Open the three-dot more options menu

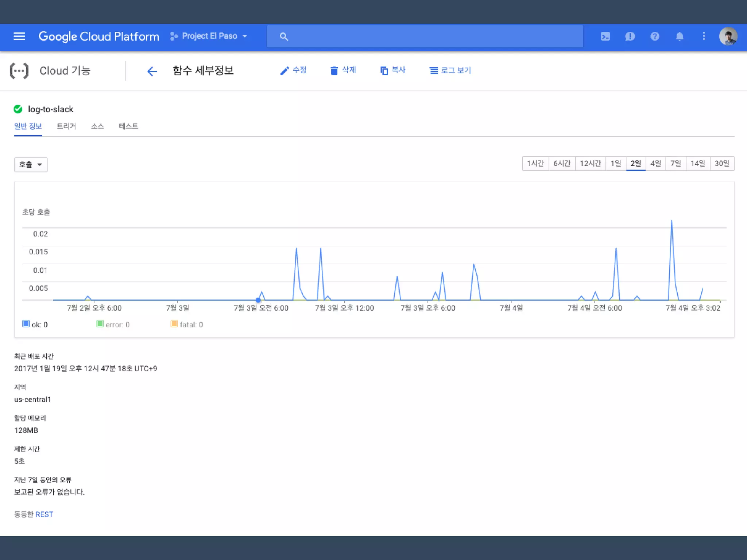click(x=704, y=36)
